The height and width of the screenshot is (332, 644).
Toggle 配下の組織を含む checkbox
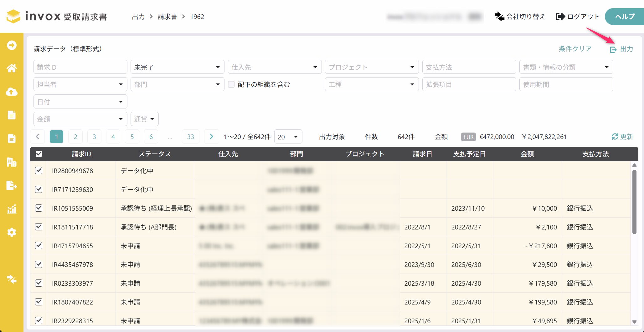(231, 84)
